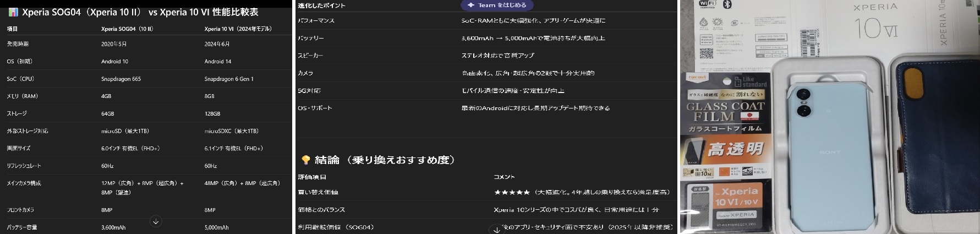Click the 64GB storage cell

[x=108, y=114]
